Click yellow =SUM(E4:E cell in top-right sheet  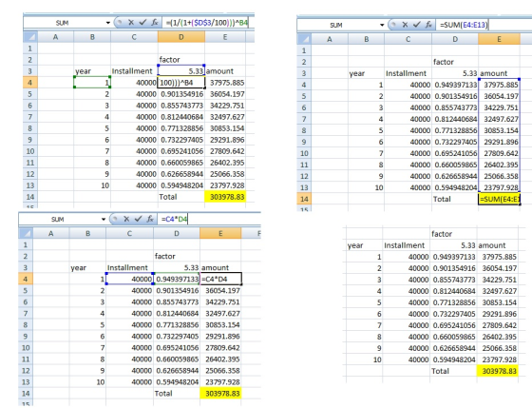tap(499, 199)
